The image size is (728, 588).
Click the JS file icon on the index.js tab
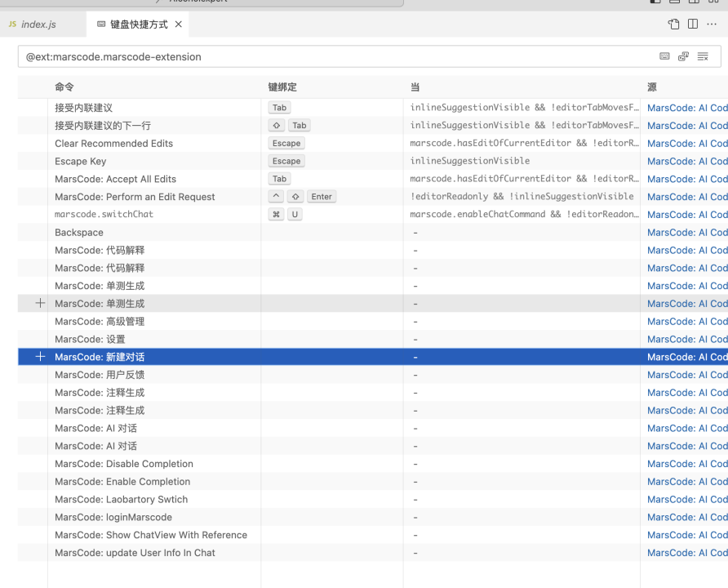[x=12, y=24]
